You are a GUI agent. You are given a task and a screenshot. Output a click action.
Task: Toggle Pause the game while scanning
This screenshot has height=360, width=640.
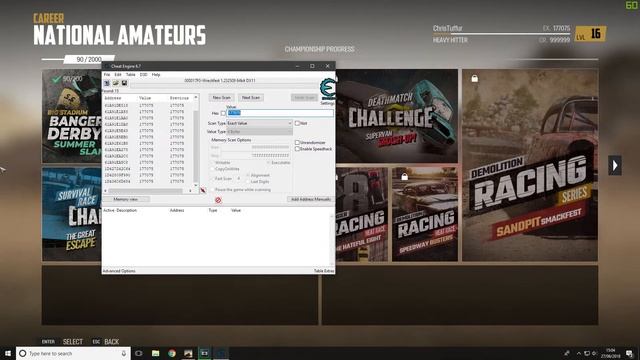(212, 190)
